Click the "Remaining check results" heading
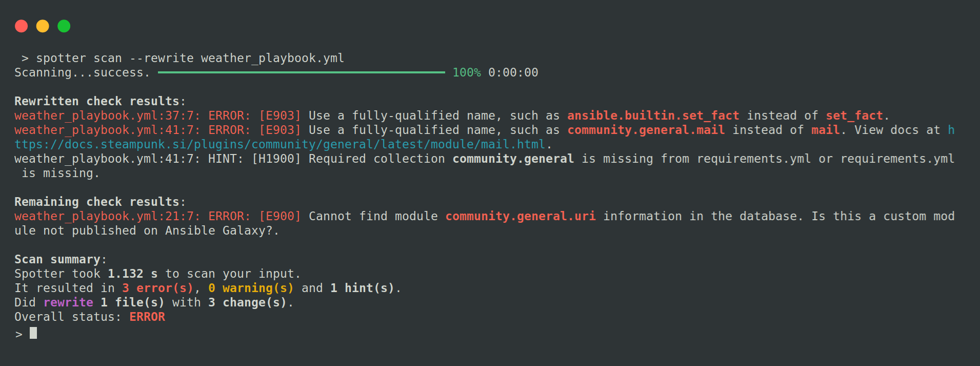This screenshot has width=980, height=366. (x=99, y=202)
